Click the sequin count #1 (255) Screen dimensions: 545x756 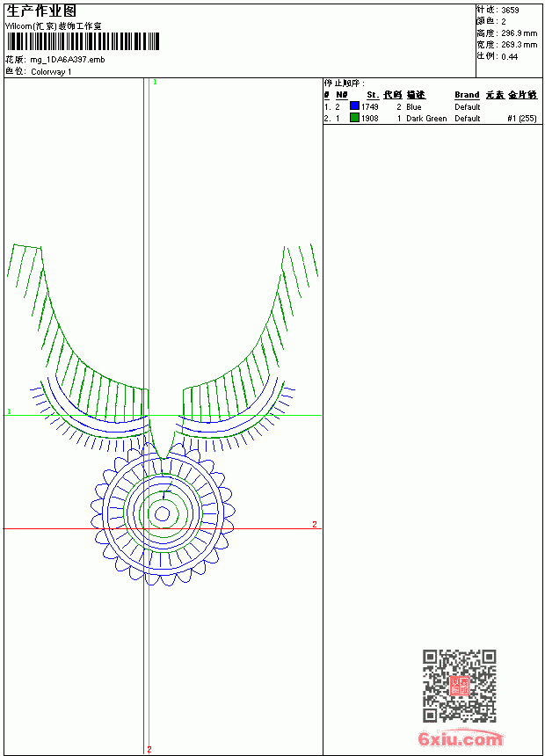(x=522, y=119)
